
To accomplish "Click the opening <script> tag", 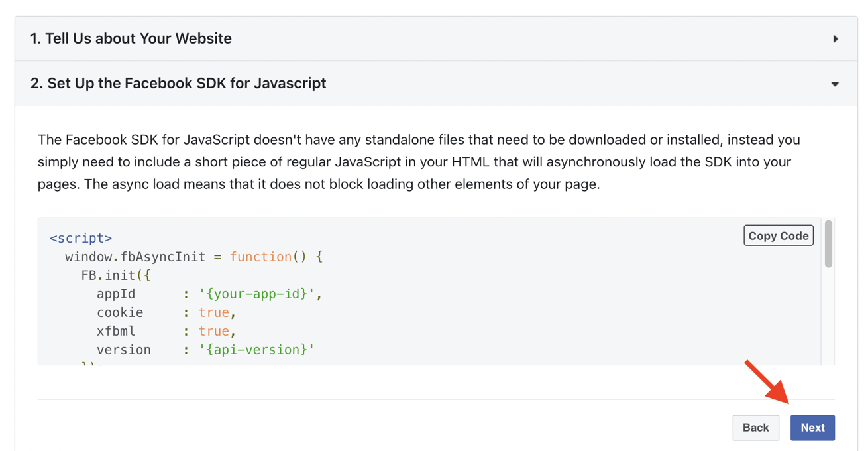I will tap(81, 238).
